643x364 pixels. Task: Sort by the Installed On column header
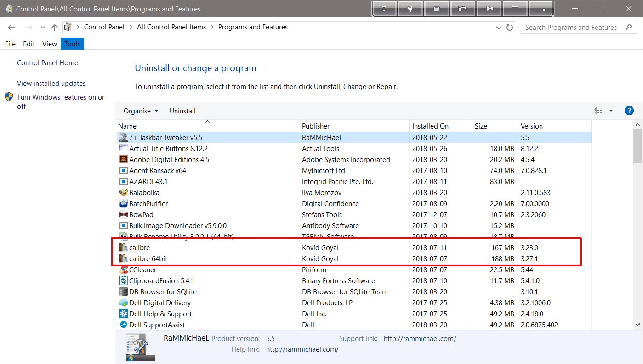click(x=440, y=126)
